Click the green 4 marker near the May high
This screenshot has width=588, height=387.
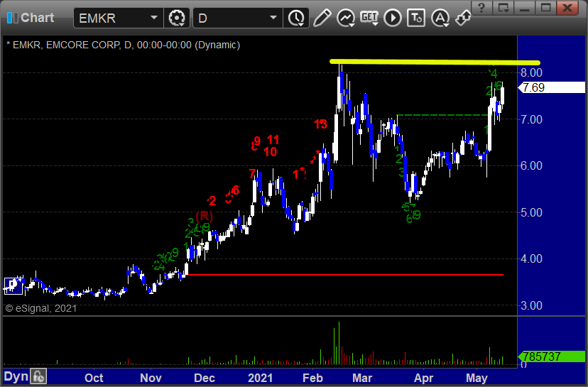point(494,72)
